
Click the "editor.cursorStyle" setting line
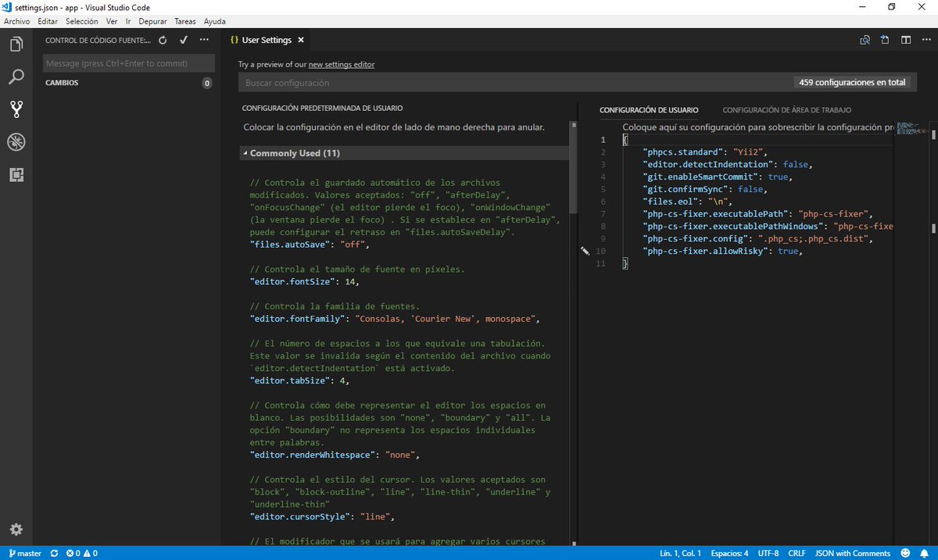click(x=321, y=516)
